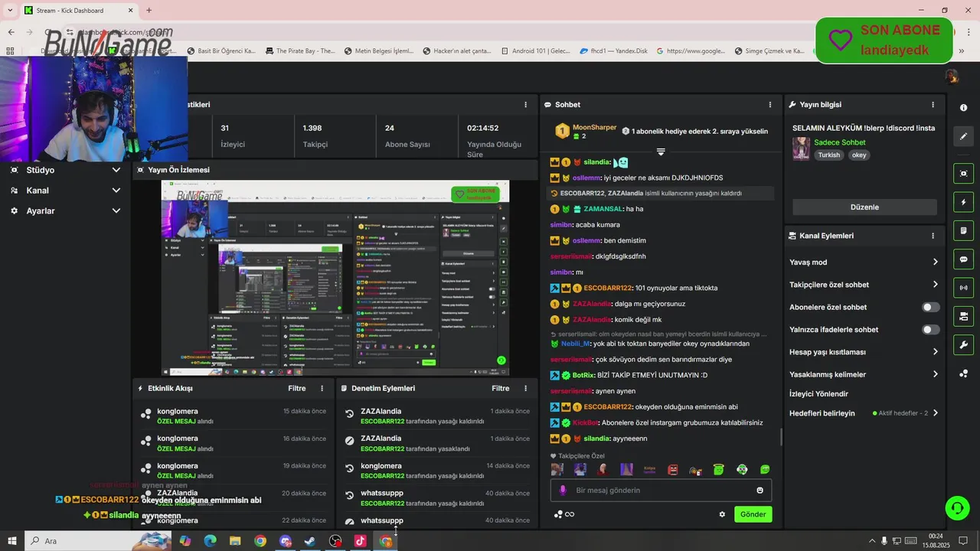Screen dimensions: 980x551
Task: Toggle the chat bubble panel icon in sidebar
Action: coord(963,259)
